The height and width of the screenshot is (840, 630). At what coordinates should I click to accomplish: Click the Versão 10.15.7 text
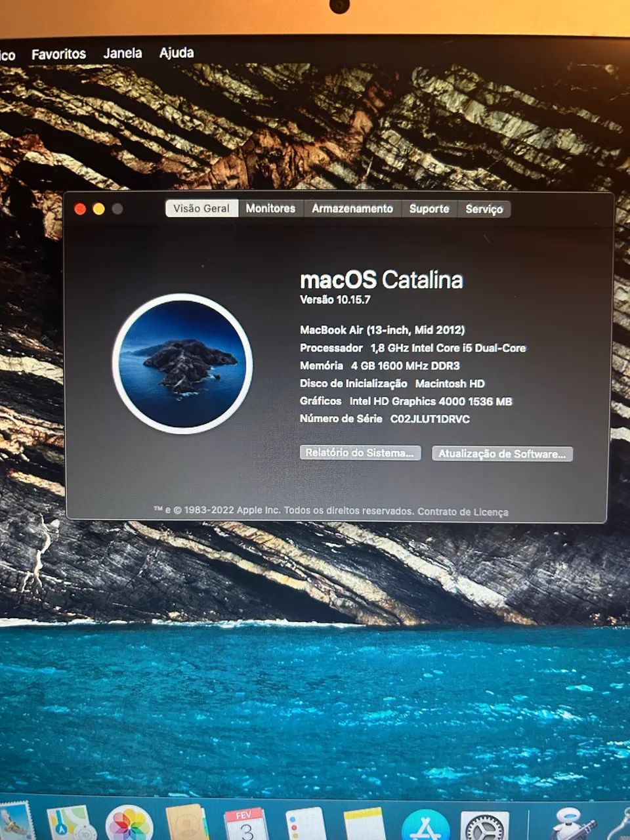point(335,300)
